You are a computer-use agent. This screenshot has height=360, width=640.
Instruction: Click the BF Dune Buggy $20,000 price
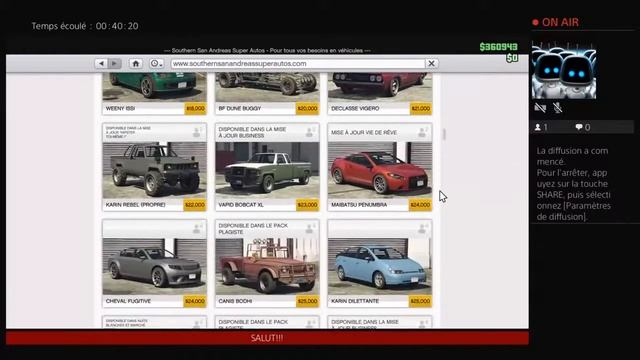(307, 109)
